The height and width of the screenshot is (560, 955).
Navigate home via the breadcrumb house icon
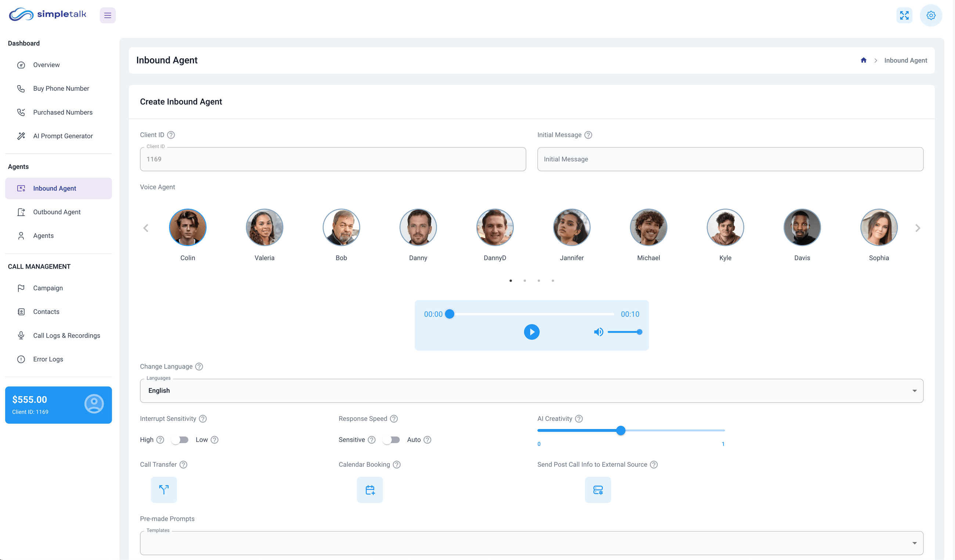(863, 60)
